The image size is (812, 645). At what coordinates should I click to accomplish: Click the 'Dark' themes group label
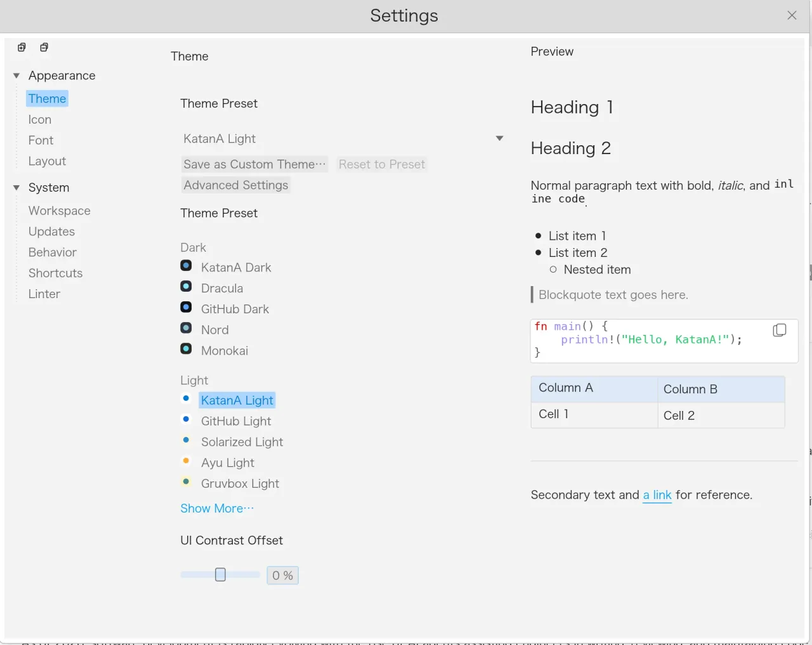193,247
